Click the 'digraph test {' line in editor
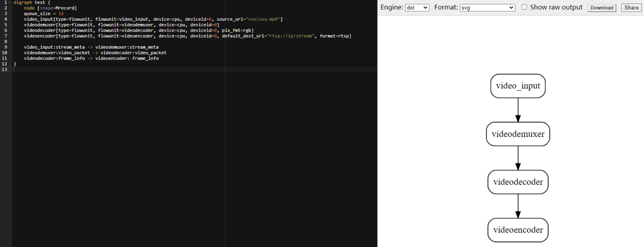The width and height of the screenshot is (644, 247). point(31,2)
